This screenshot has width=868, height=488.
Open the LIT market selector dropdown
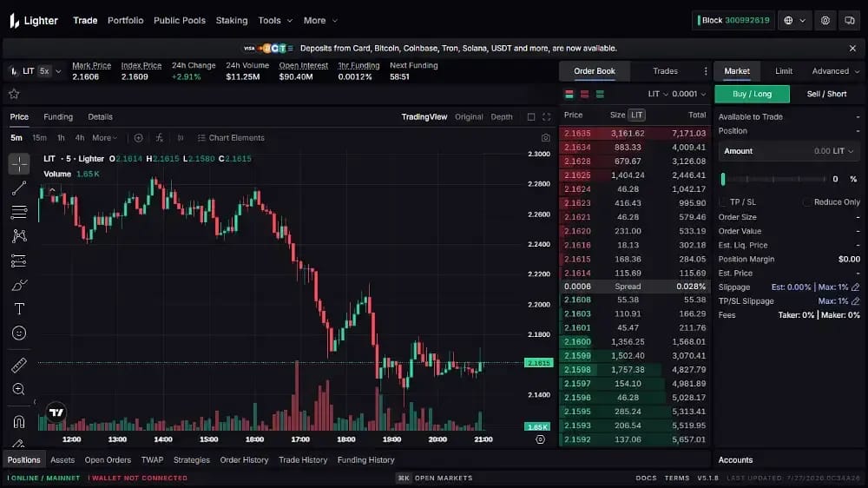pos(58,71)
